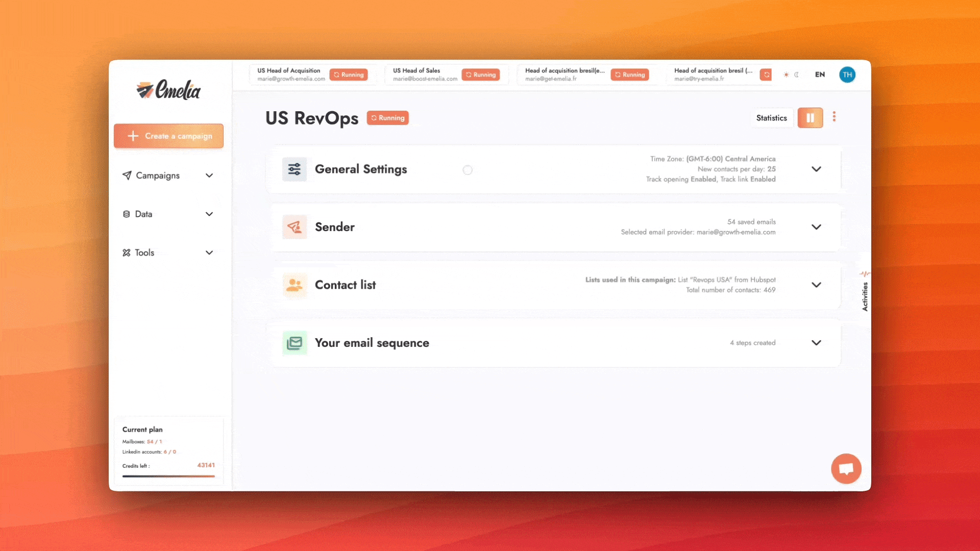The image size is (980, 551).
Task: Select the Statistics tab for US RevOps
Action: 771,118
